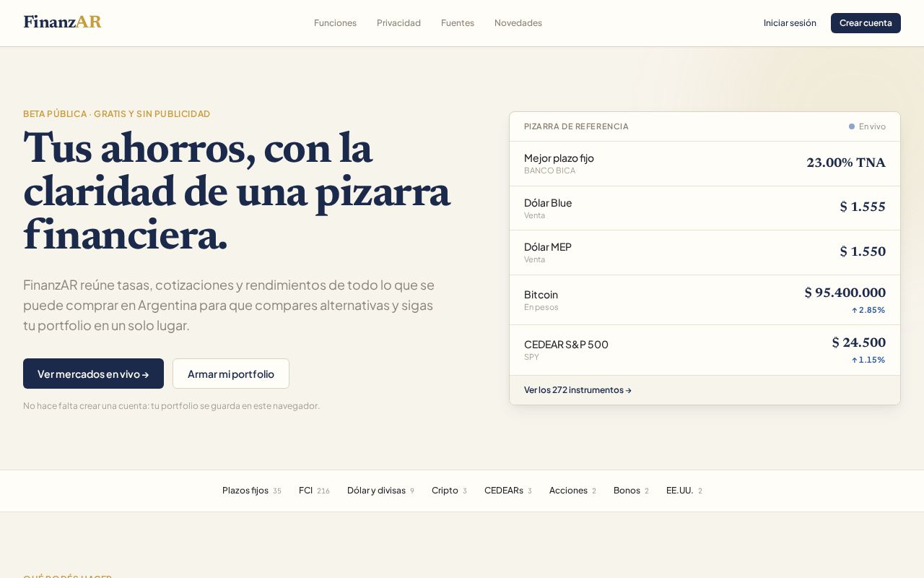Open the Acciones category
This screenshot has height=578, width=924.
[x=572, y=491]
